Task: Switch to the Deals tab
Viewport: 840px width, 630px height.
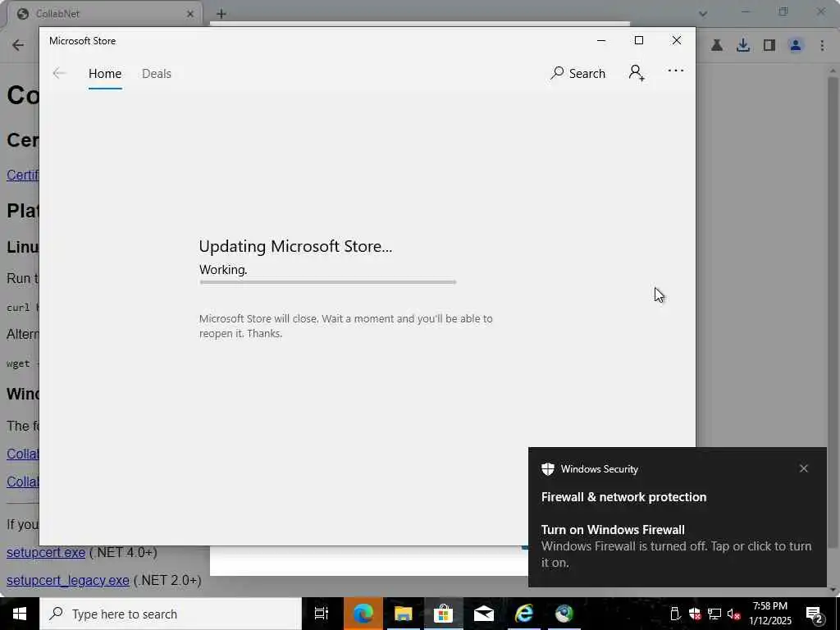Action: 157,73
